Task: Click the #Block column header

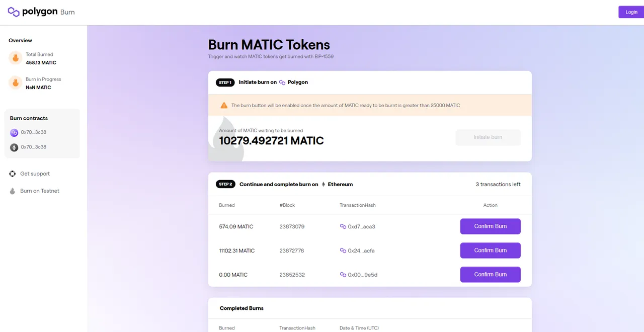Action: tap(287, 205)
